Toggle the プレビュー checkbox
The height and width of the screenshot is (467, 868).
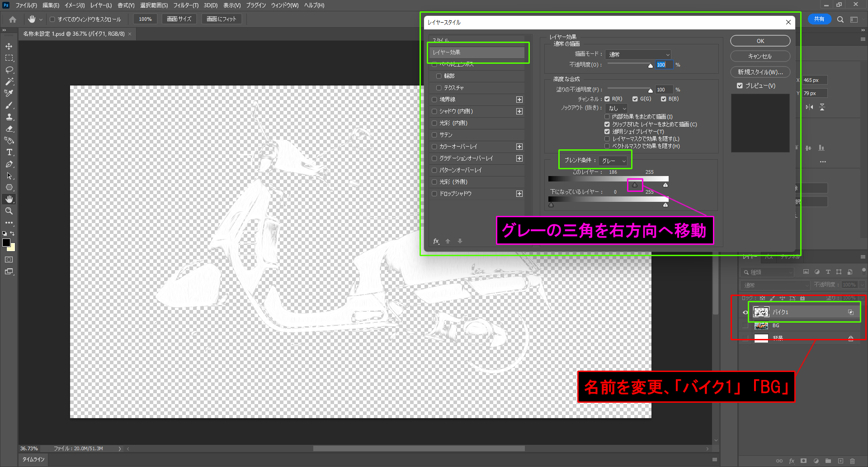pyautogui.click(x=740, y=86)
